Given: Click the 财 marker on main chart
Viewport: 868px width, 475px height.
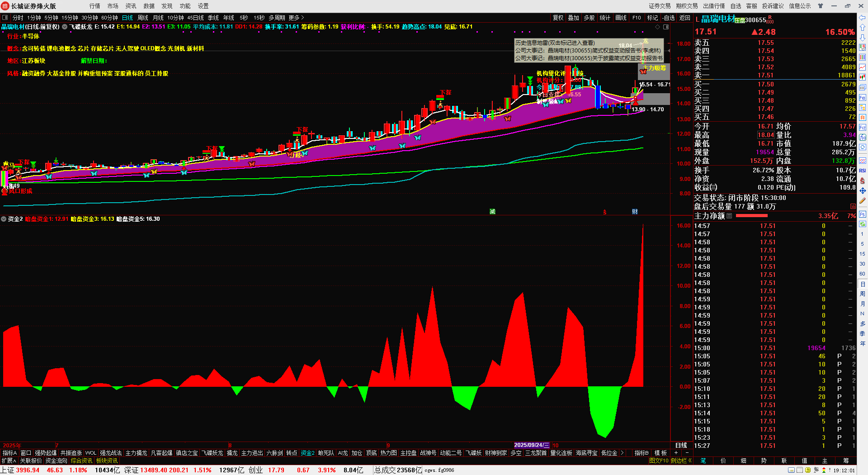Looking at the screenshot, I should pos(635,212).
